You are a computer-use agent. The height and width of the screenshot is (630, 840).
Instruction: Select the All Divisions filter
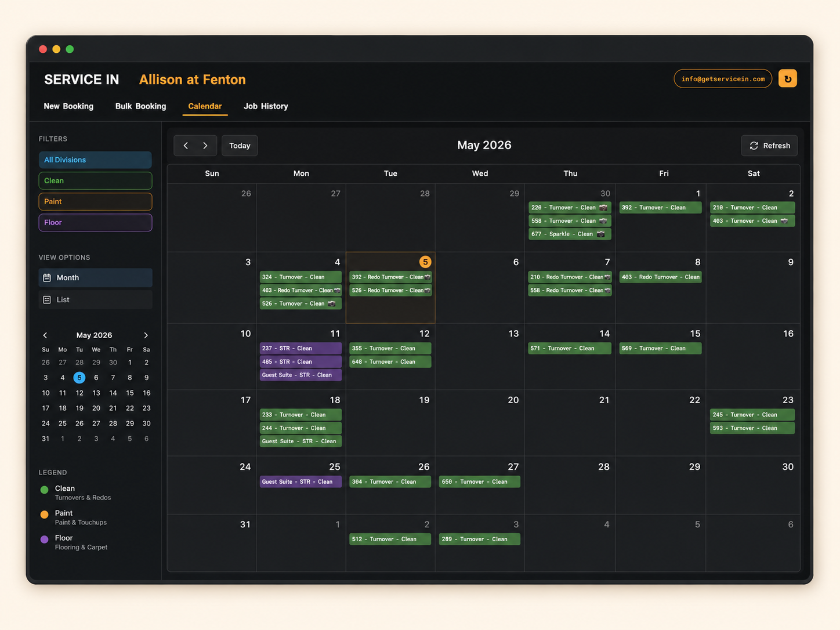click(95, 160)
